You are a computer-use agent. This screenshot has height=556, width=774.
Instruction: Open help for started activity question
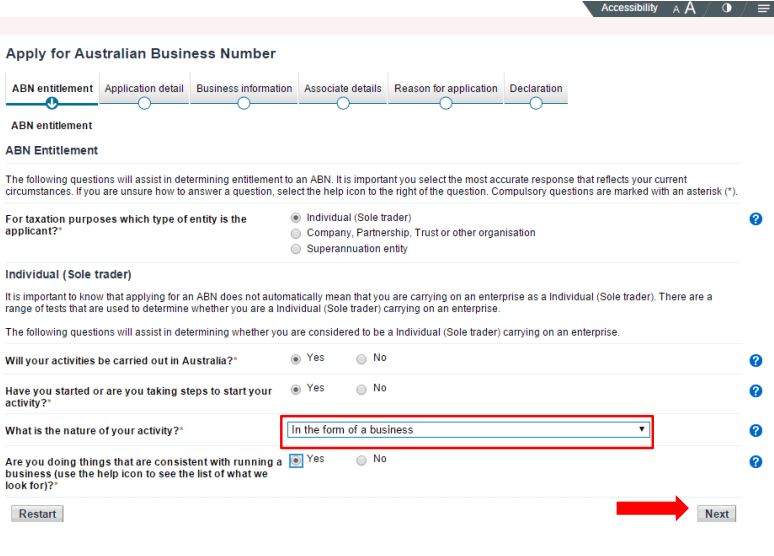pyautogui.click(x=756, y=391)
